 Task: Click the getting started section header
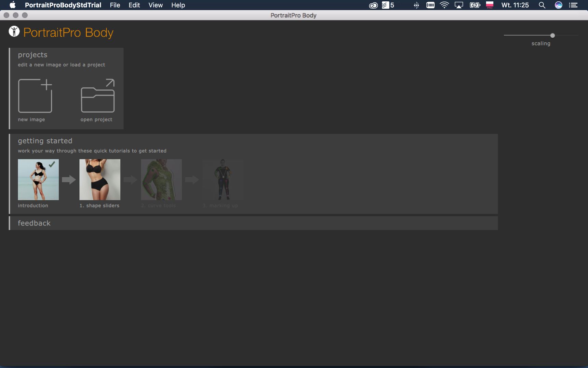pos(45,141)
